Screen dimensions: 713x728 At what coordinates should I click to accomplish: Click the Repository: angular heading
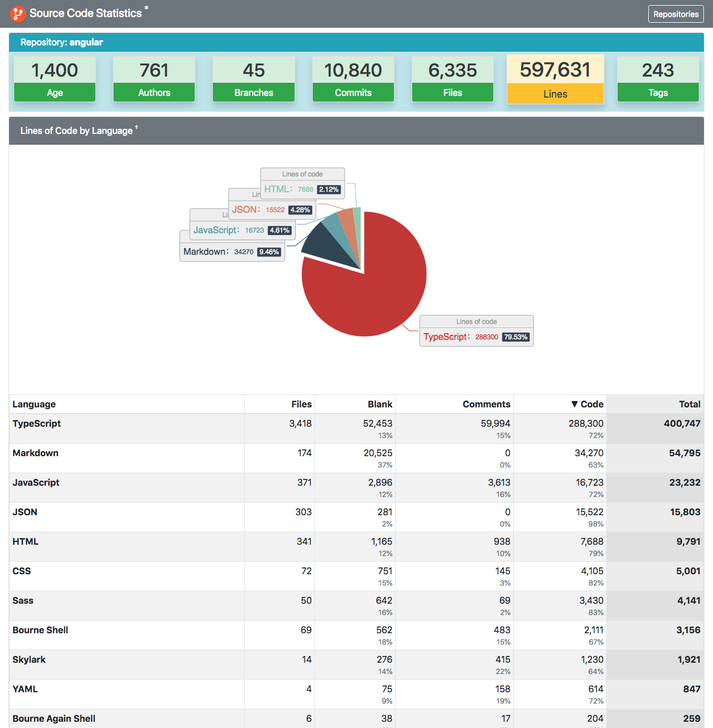[62, 42]
